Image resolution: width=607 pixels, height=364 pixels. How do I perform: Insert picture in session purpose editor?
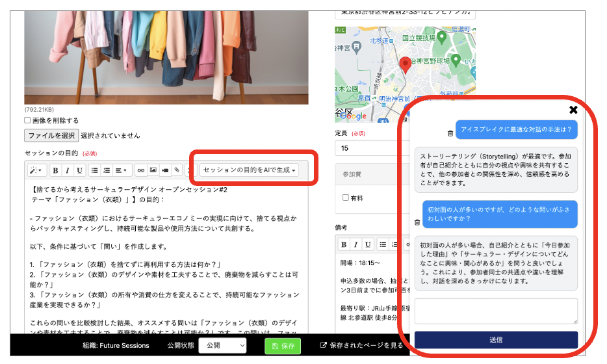tap(153, 170)
